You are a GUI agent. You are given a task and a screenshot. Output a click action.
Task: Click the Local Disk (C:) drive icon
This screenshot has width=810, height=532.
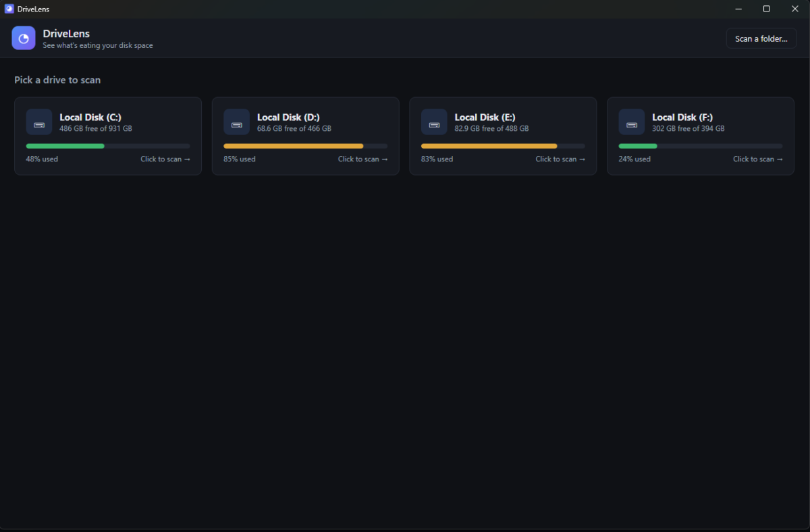[39, 122]
